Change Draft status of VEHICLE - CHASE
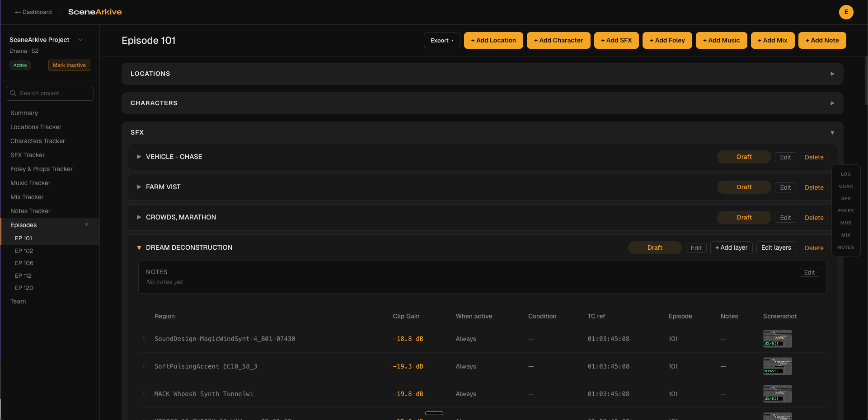 click(744, 157)
